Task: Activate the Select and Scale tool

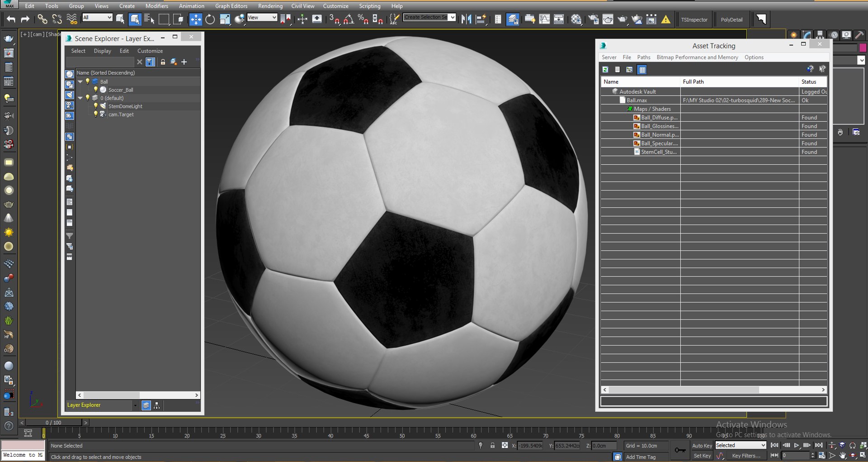Action: click(225, 19)
